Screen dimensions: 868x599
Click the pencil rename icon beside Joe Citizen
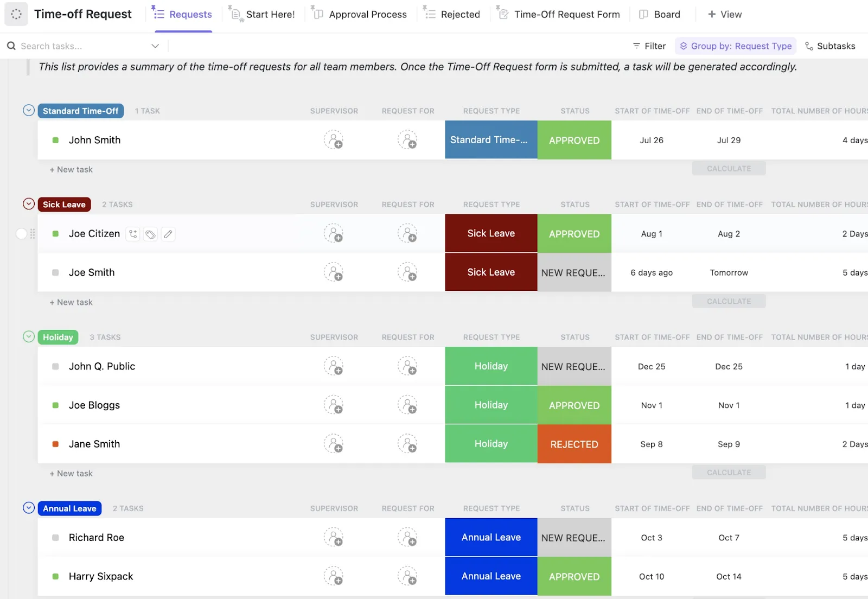pos(168,234)
